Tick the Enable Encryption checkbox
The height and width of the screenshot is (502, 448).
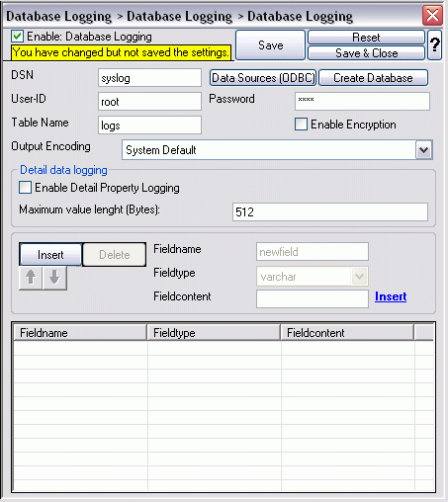click(301, 125)
